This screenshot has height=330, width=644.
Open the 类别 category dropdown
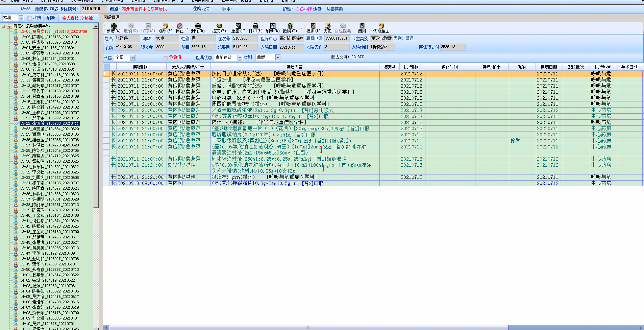278,58
